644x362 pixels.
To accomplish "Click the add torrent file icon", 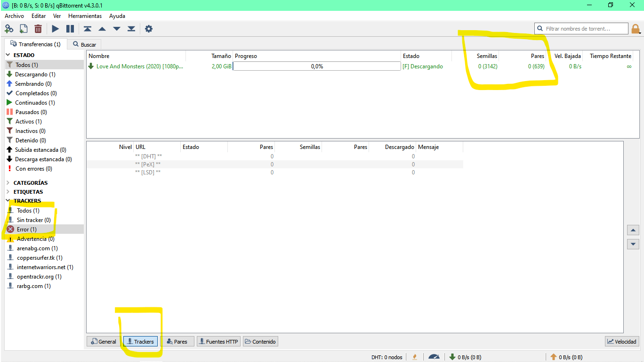I will click(23, 29).
